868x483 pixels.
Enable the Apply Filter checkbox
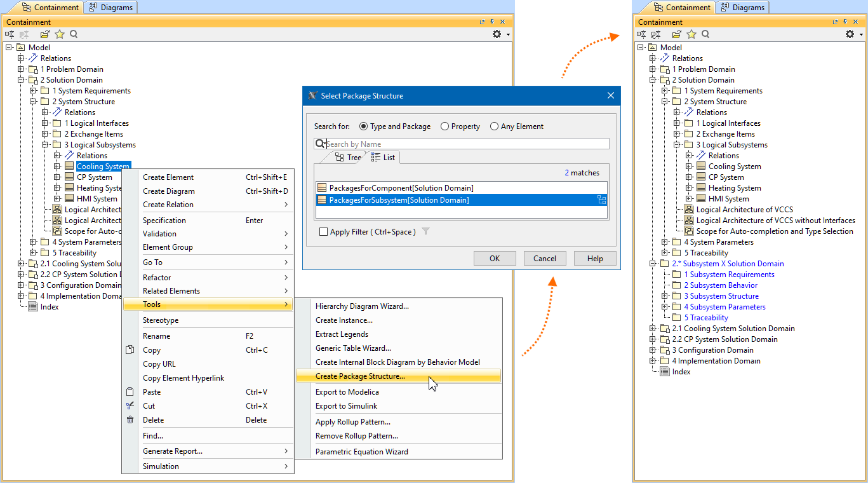[324, 232]
